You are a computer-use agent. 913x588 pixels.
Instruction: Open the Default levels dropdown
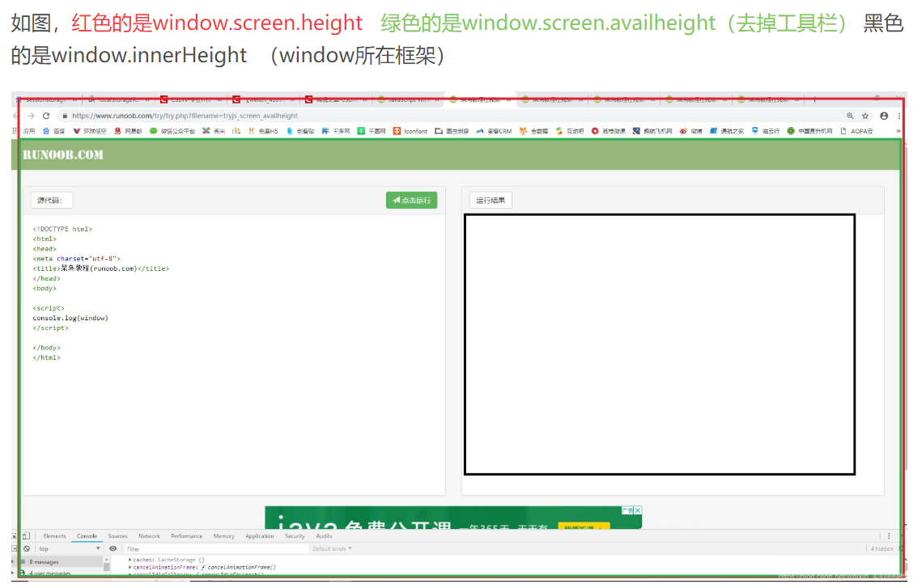pyautogui.click(x=333, y=548)
